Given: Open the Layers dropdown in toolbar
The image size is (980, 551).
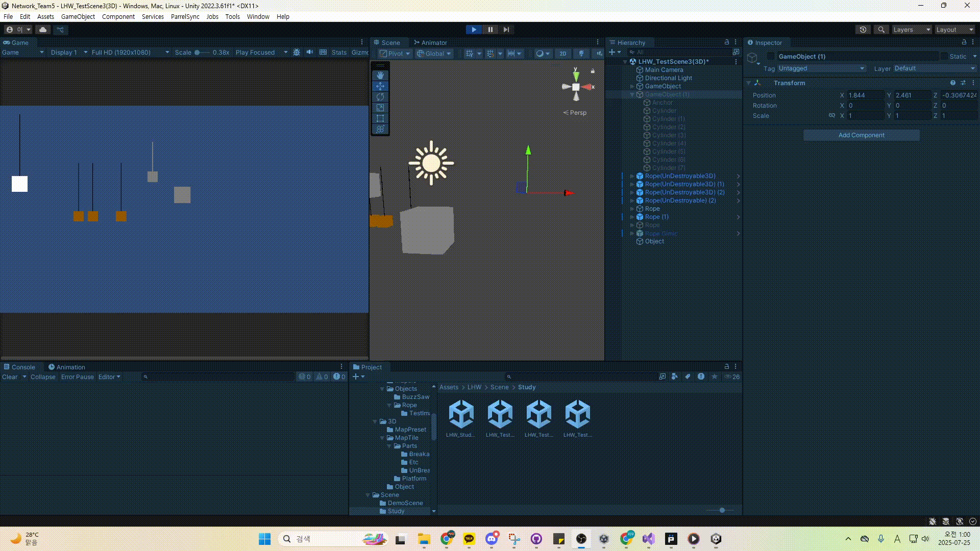Looking at the screenshot, I should pyautogui.click(x=912, y=30).
